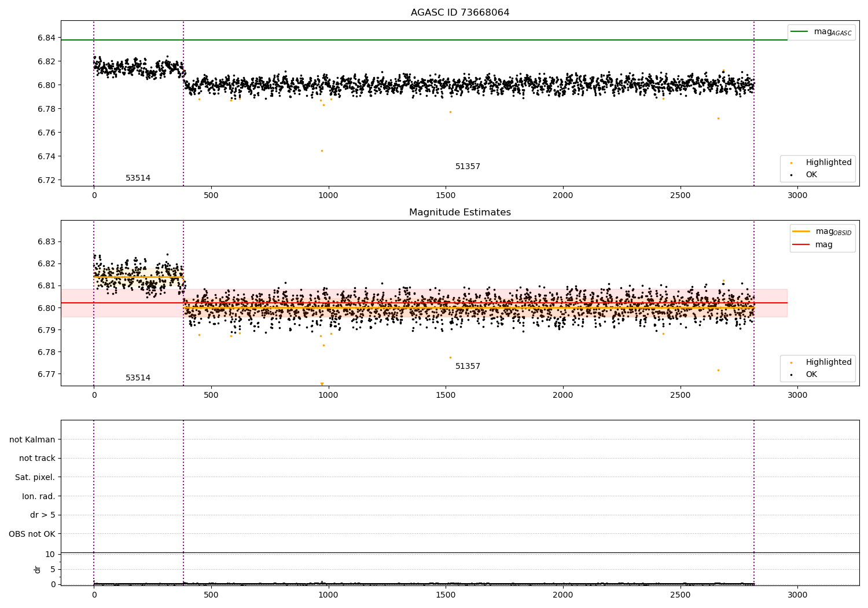Viewport: 868px width, 608px height.
Task: Click OK marker in Magnitude Estimates legend
Action: coord(791,375)
